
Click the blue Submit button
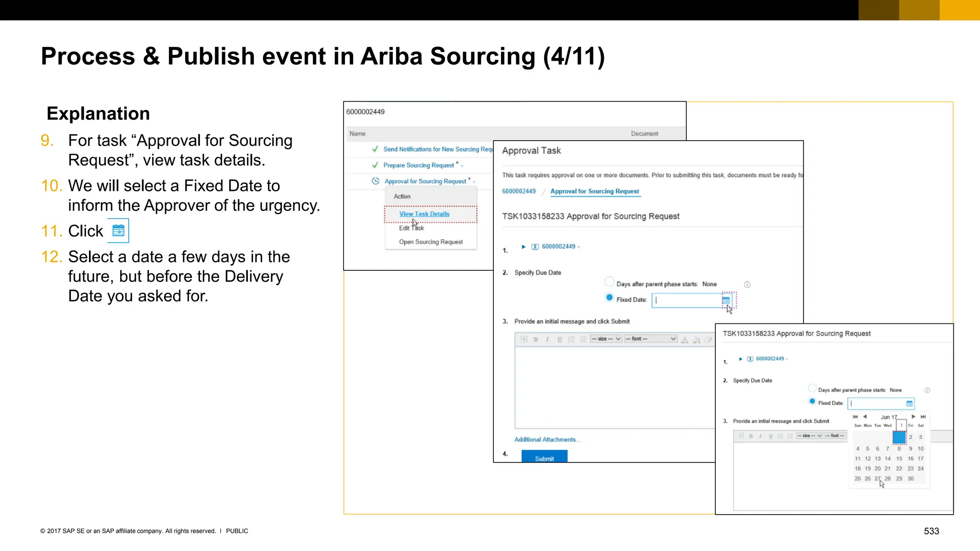click(x=545, y=456)
